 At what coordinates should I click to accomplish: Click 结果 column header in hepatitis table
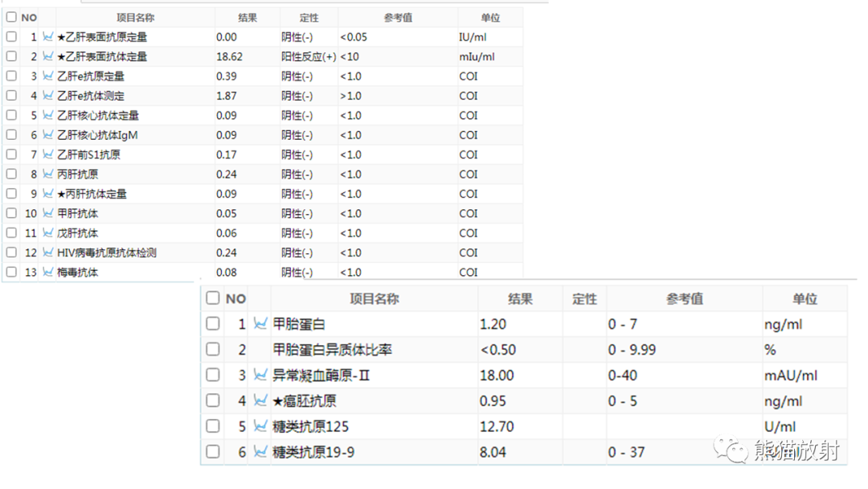point(248,18)
